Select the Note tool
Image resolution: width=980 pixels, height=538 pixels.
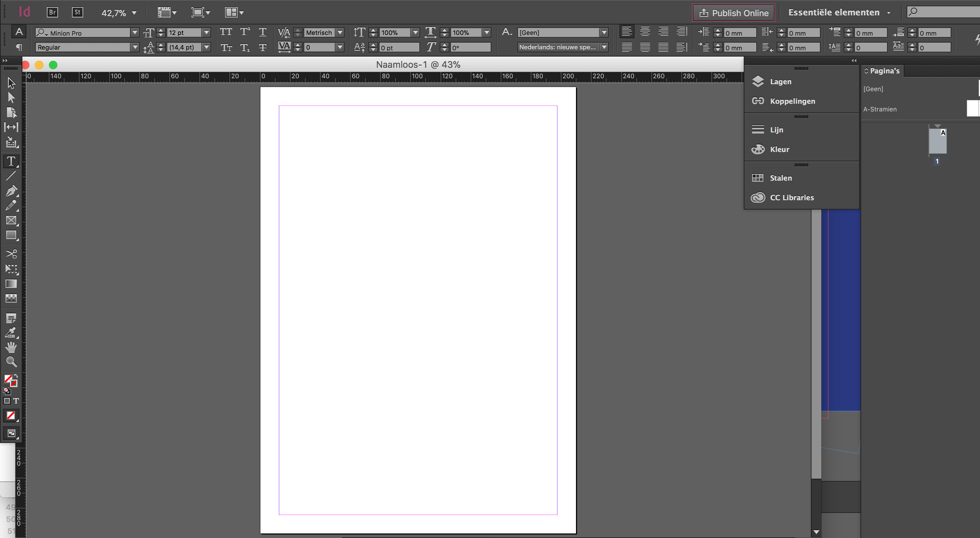tap(11, 318)
